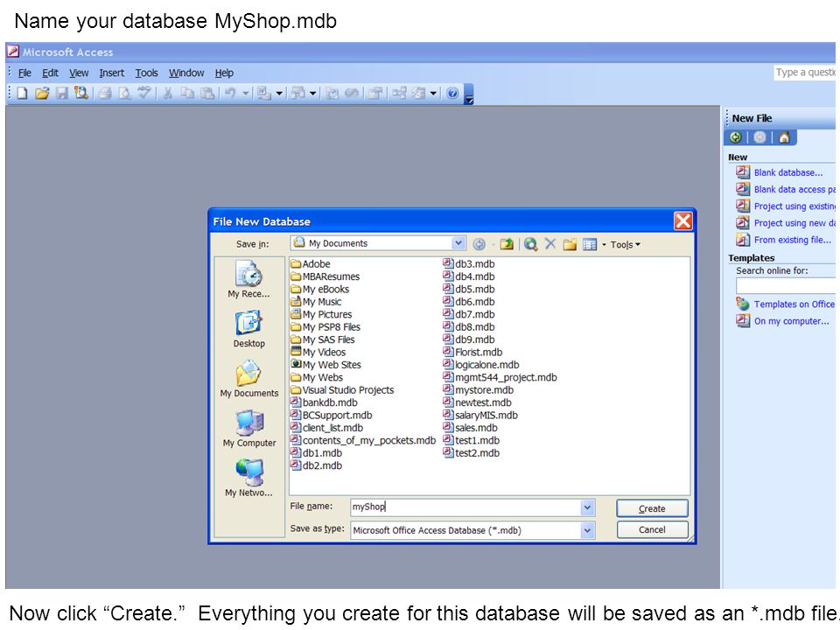Image resolution: width=840 pixels, height=630 pixels.
Task: Select the Florist.mdb file
Action: 472,352
